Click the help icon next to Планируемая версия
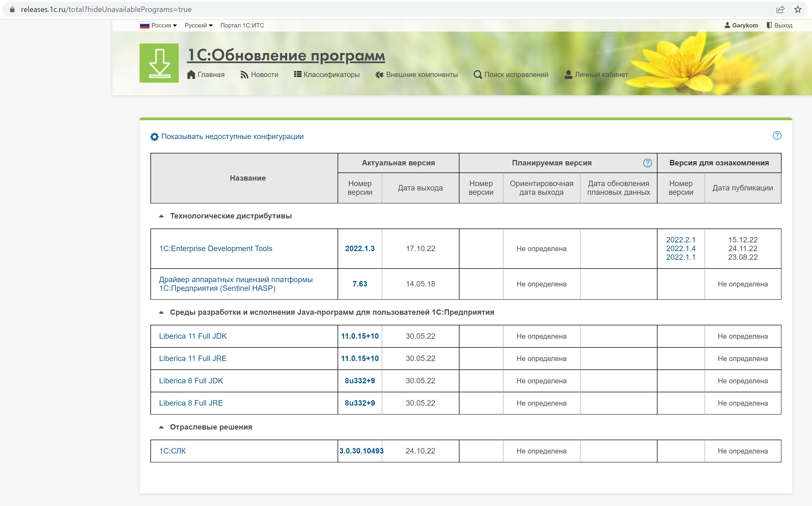Image resolution: width=812 pixels, height=506 pixels. pos(647,163)
